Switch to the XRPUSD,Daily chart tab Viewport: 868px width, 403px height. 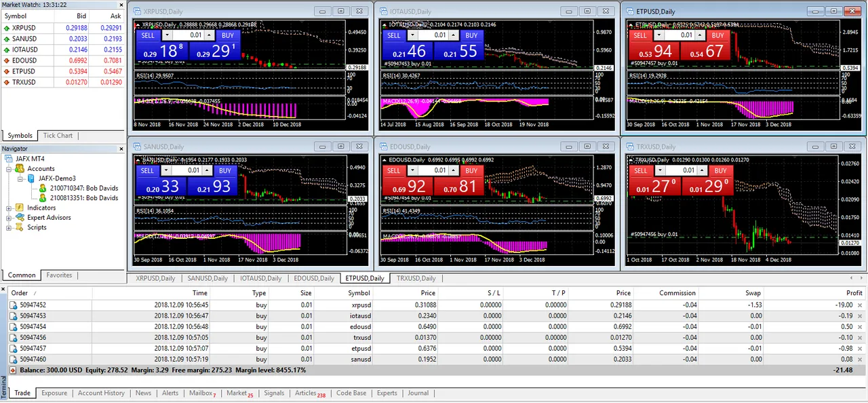pyautogui.click(x=155, y=278)
